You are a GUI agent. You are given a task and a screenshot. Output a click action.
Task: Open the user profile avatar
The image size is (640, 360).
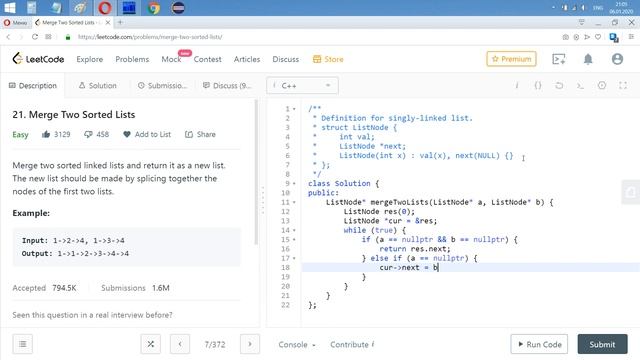point(617,59)
